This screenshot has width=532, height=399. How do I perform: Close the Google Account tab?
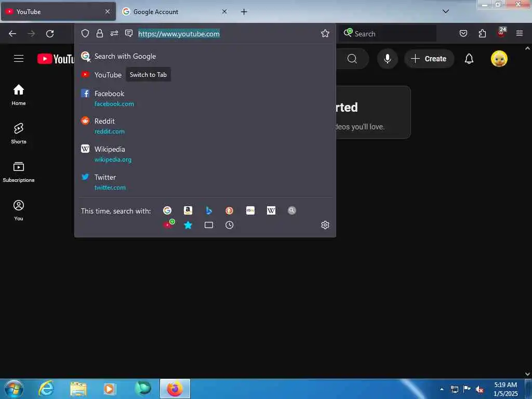[224, 11]
